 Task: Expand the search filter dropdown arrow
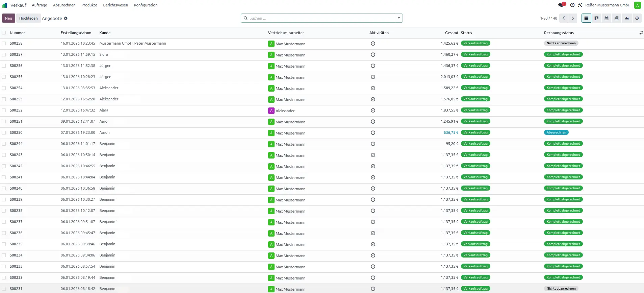(399, 18)
